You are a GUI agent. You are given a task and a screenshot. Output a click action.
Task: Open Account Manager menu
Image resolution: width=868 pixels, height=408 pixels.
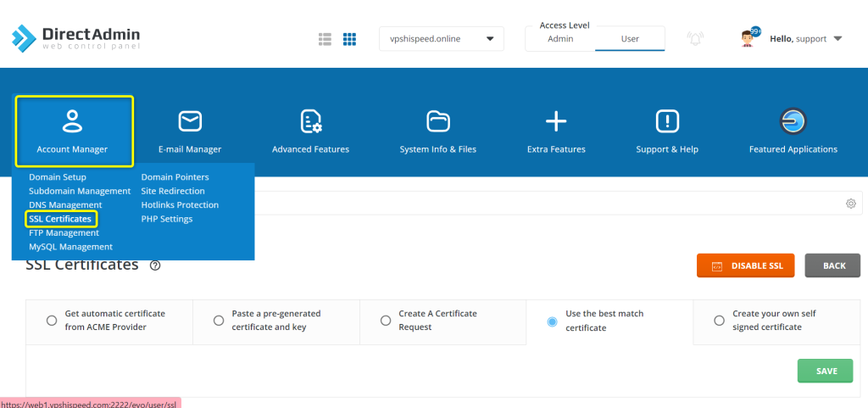click(73, 131)
